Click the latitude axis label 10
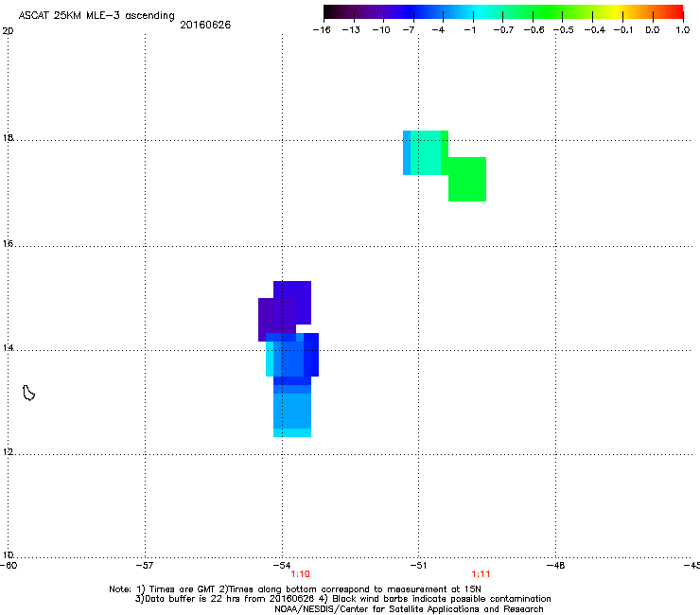 point(8,555)
